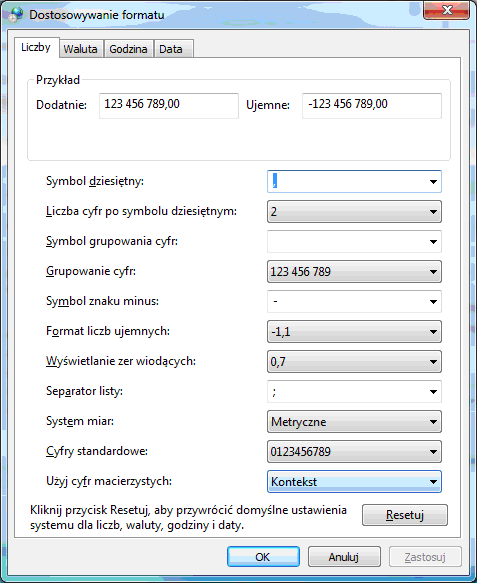Close the Dostosowywanie formatu dialog

[446, 10]
